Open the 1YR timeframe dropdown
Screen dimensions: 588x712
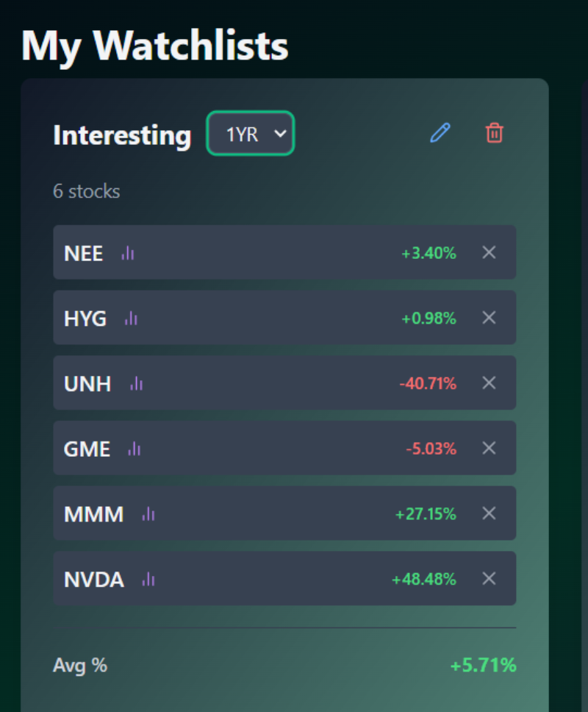(251, 134)
